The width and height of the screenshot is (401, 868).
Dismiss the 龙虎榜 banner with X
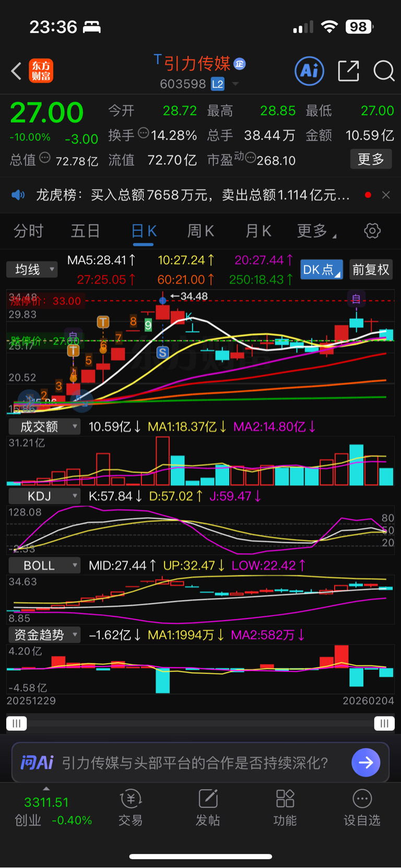(386, 195)
